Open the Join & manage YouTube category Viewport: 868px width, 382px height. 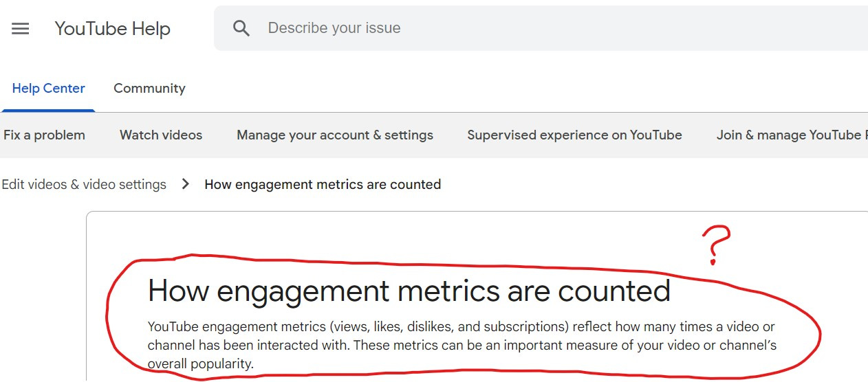pos(792,135)
